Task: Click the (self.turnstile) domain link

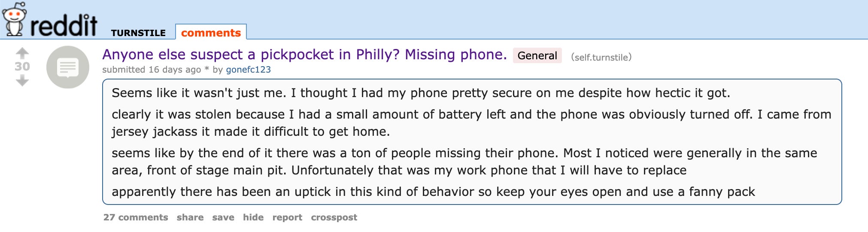Action: 601,57
